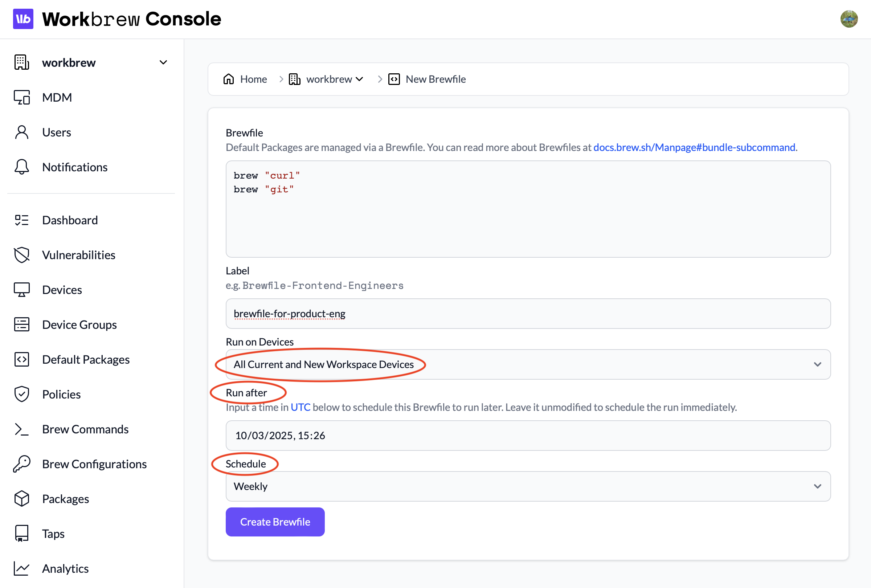Go to Device Groups in sidebar
The image size is (871, 588).
click(x=79, y=324)
